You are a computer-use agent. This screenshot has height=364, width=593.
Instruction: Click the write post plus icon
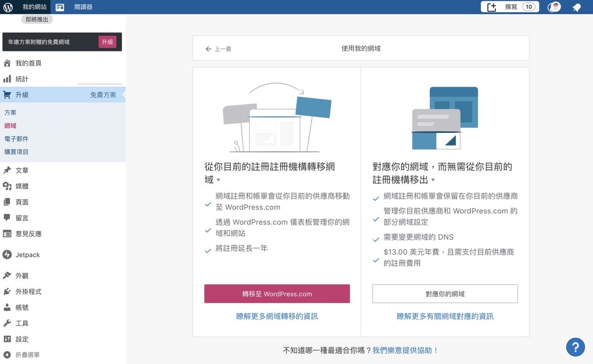click(492, 7)
